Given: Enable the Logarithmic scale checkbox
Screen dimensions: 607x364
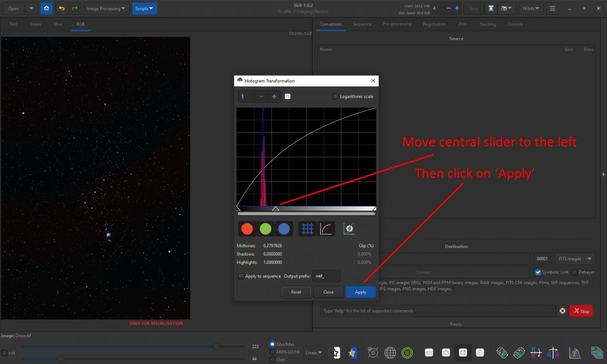Looking at the screenshot, I should point(336,97).
